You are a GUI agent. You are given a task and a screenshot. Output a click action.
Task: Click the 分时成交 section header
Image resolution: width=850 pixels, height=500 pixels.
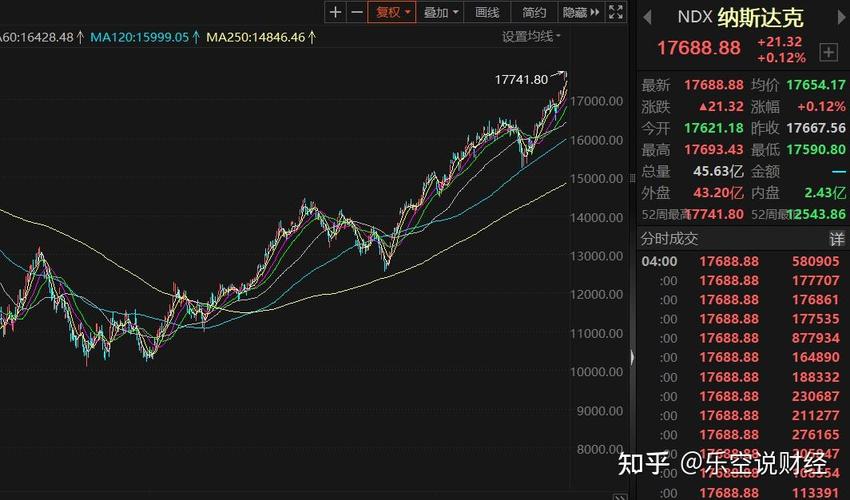click(670, 239)
